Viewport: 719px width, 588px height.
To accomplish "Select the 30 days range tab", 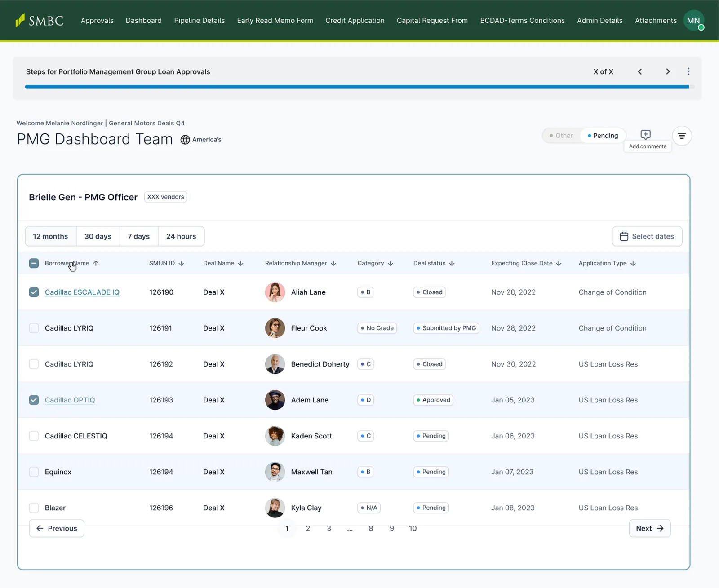I will tap(98, 236).
